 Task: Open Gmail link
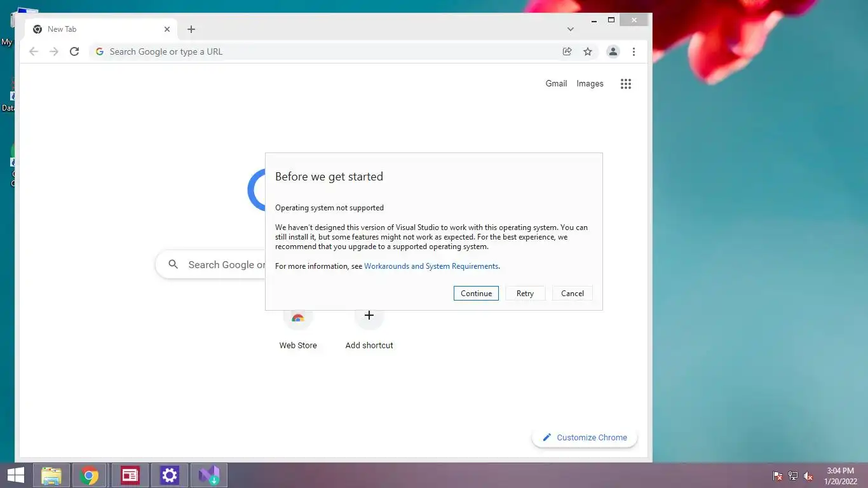(x=556, y=83)
